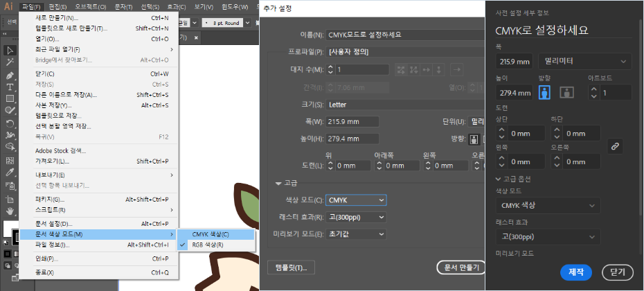Screen dimensions: 644x291
Task: Choose 다른 이름으로 저장(A)... menu item
Action: tap(99, 95)
